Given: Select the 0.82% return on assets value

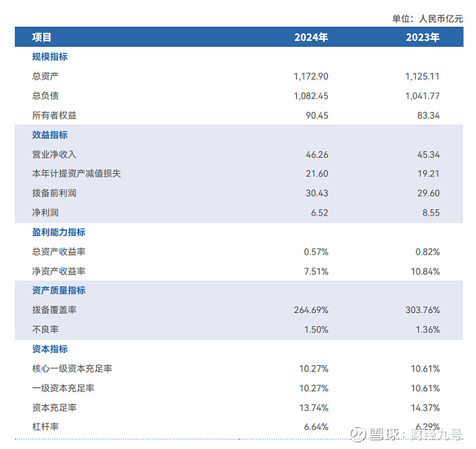Looking at the screenshot, I should point(427,252).
